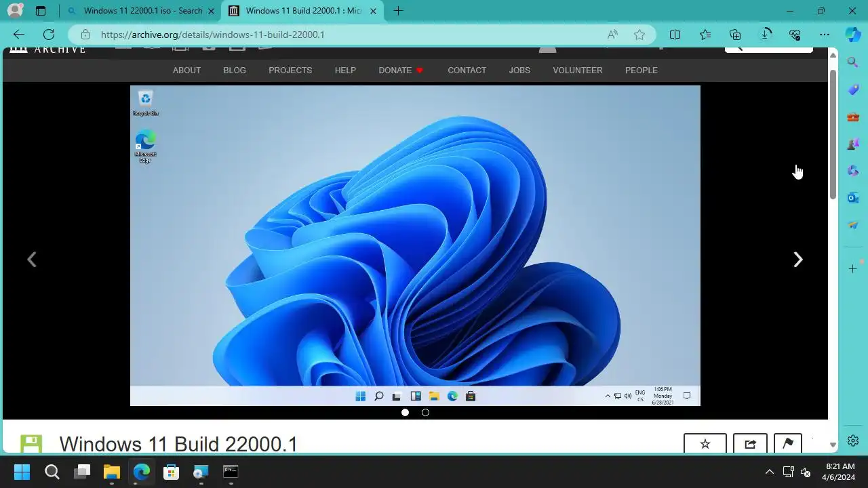Close the Windows 11 Build 22000.1 tab
Viewport: 868px width, 488px height.
pos(373,11)
